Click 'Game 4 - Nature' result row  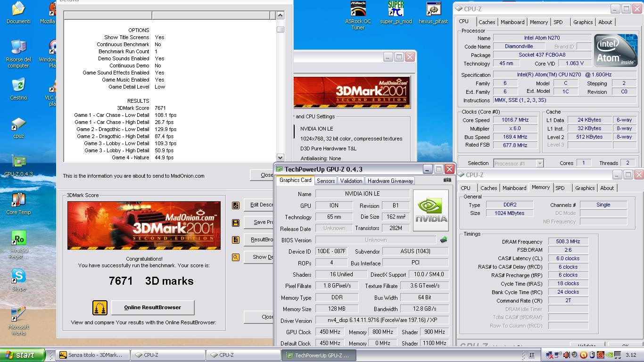[x=142, y=157]
